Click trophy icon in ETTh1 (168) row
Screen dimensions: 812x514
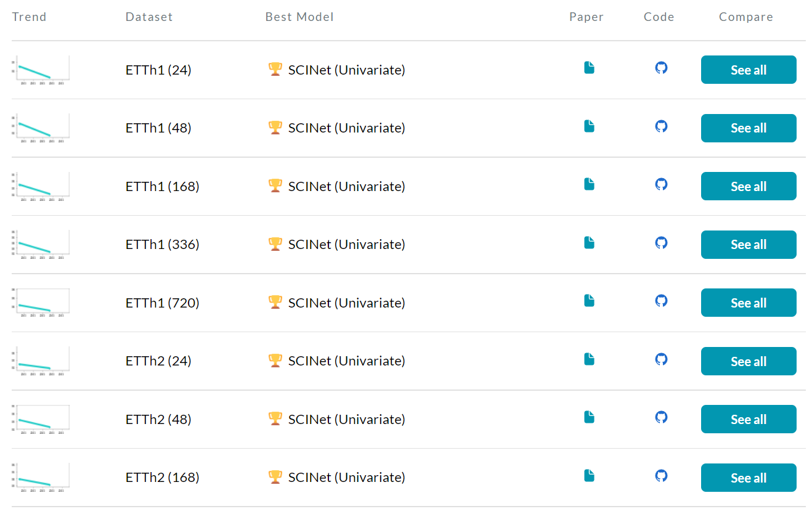coord(275,186)
